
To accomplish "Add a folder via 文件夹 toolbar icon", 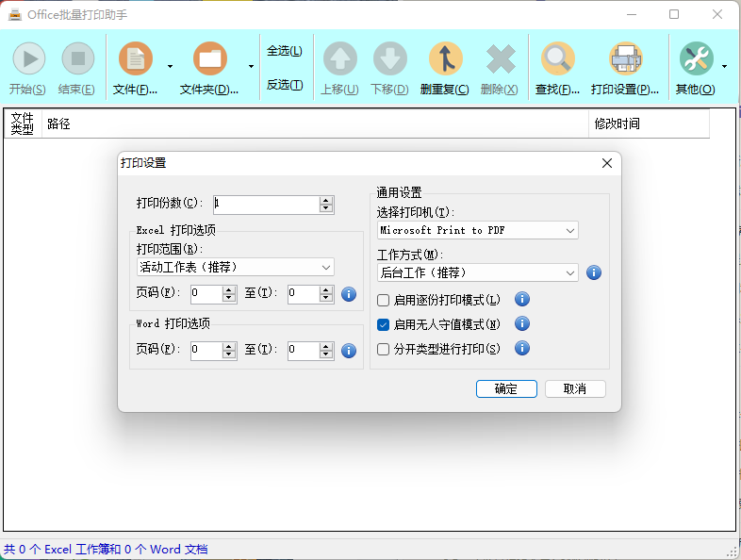I will [210, 58].
